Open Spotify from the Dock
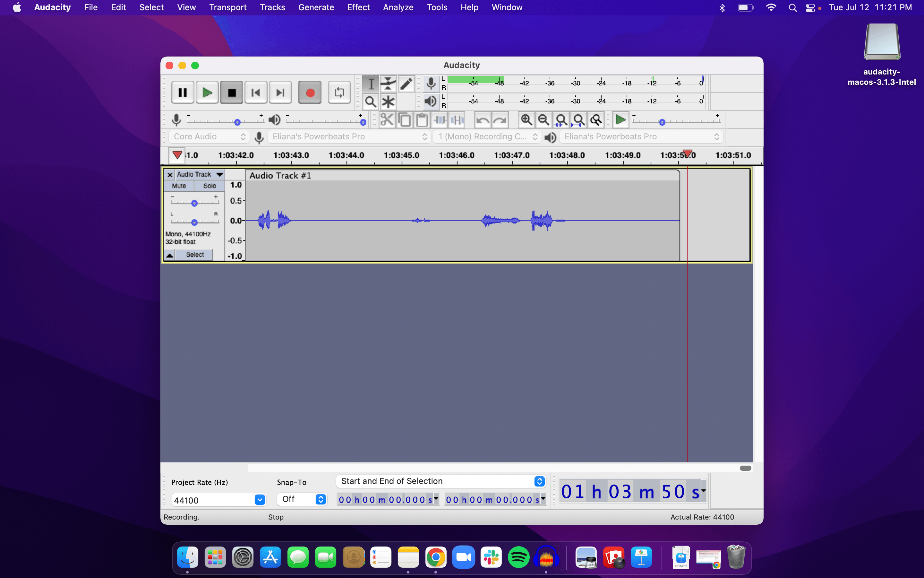Viewport: 924px width, 578px height. (x=518, y=557)
